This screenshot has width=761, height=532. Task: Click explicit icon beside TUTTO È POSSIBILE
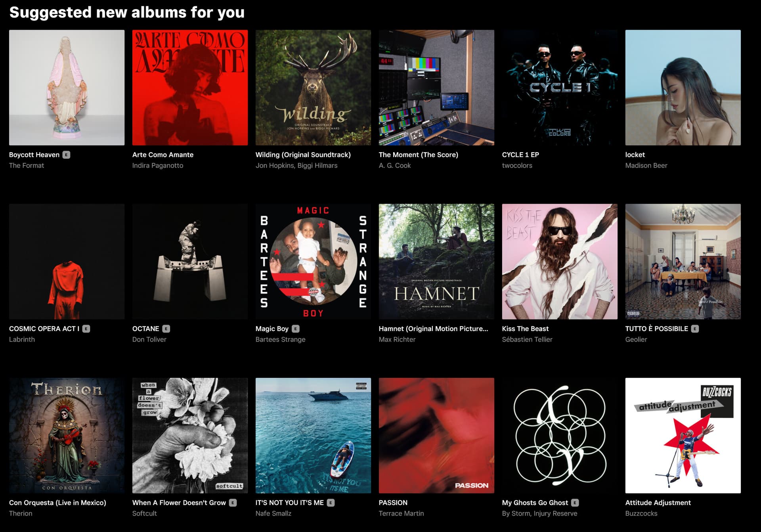coord(695,329)
